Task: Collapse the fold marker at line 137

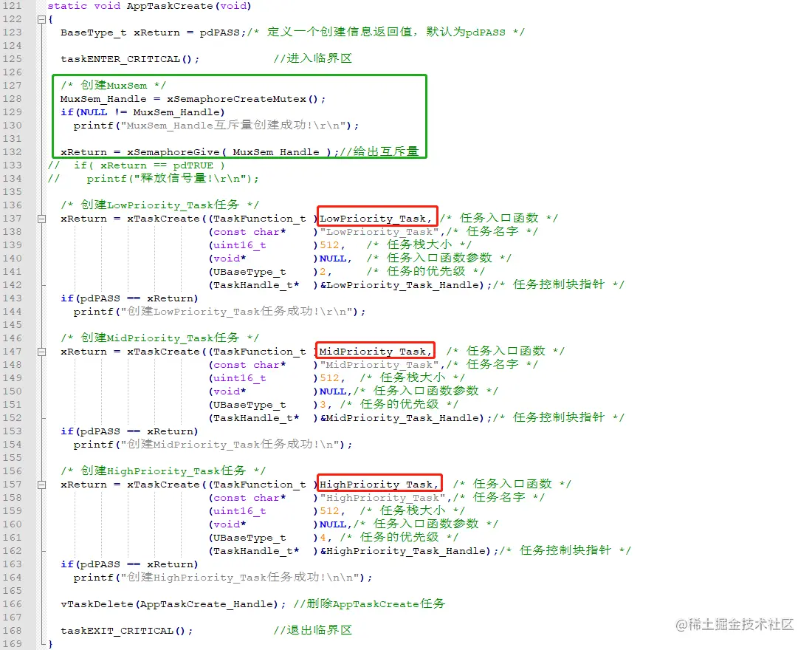Action: click(x=41, y=219)
